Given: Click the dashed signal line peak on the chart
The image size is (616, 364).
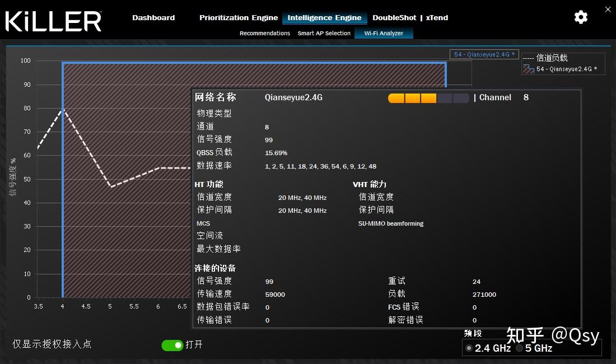Looking at the screenshot, I should click(x=62, y=110).
